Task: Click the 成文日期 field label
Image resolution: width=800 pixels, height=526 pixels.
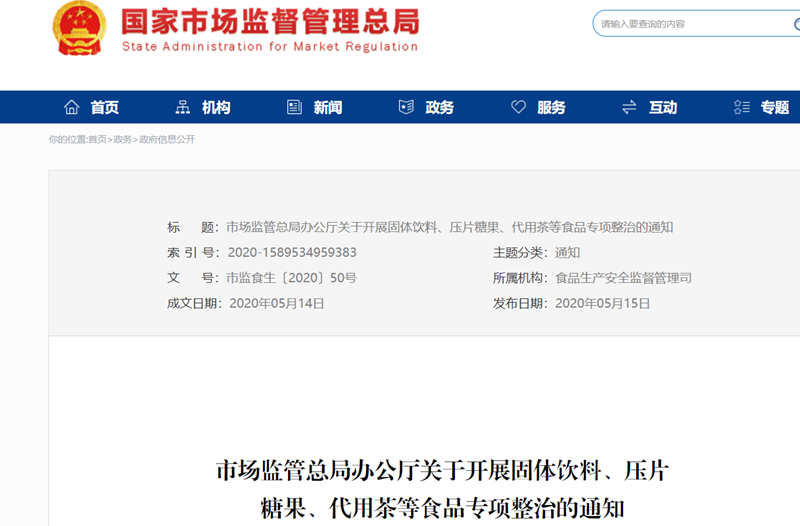Action: 194,304
